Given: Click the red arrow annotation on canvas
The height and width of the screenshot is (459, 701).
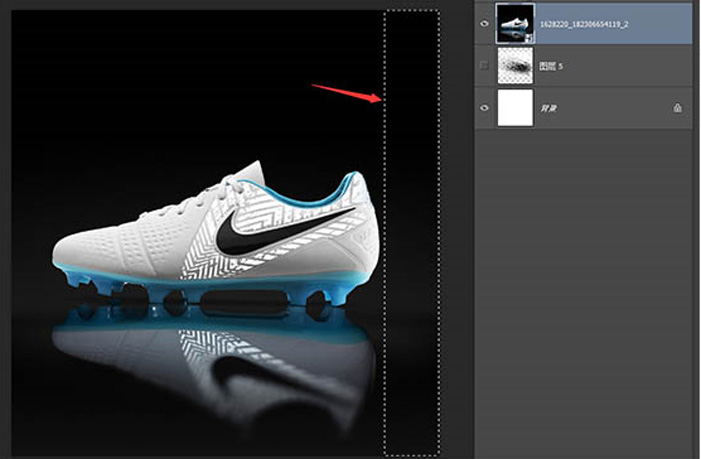Looking at the screenshot, I should coord(345,92).
